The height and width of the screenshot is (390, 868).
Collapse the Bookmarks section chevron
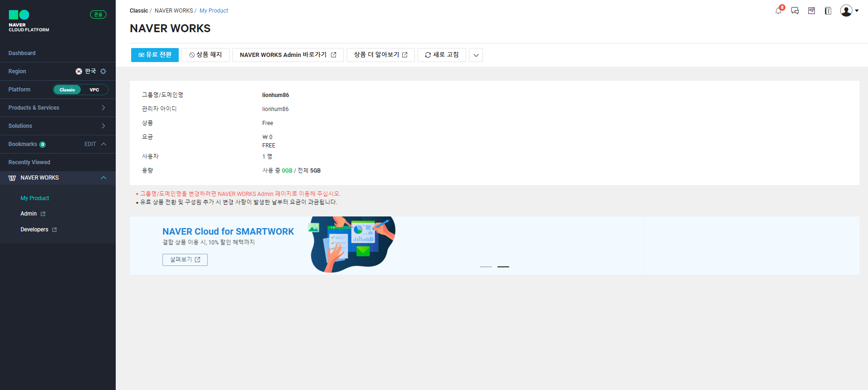[104, 144]
